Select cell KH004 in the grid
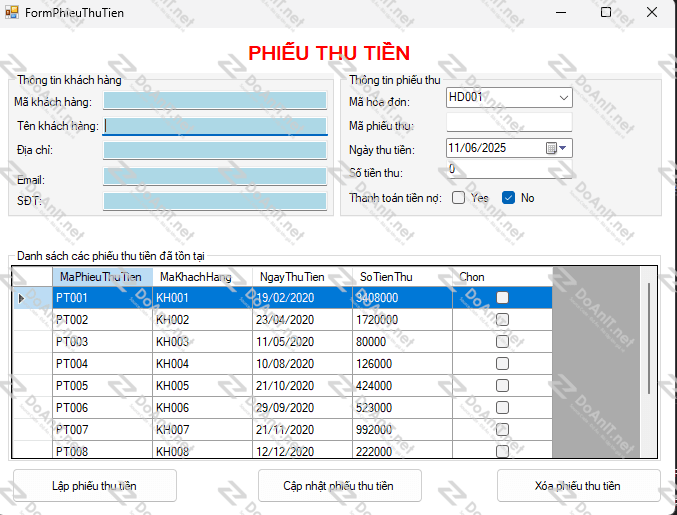The height and width of the screenshot is (515, 677). coord(202,363)
